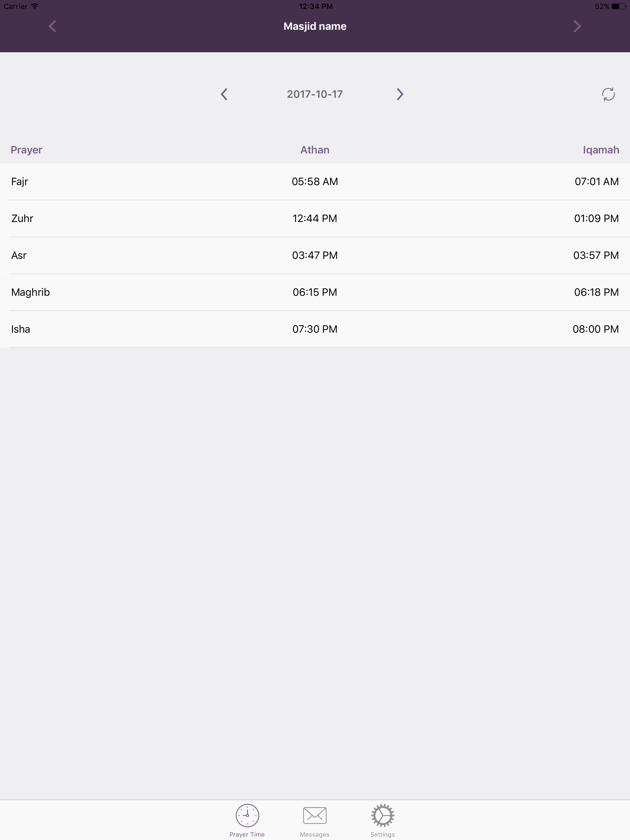Viewport: 630px width, 840px height.
Task: Go to next masjid with header right arrow
Action: [x=577, y=26]
